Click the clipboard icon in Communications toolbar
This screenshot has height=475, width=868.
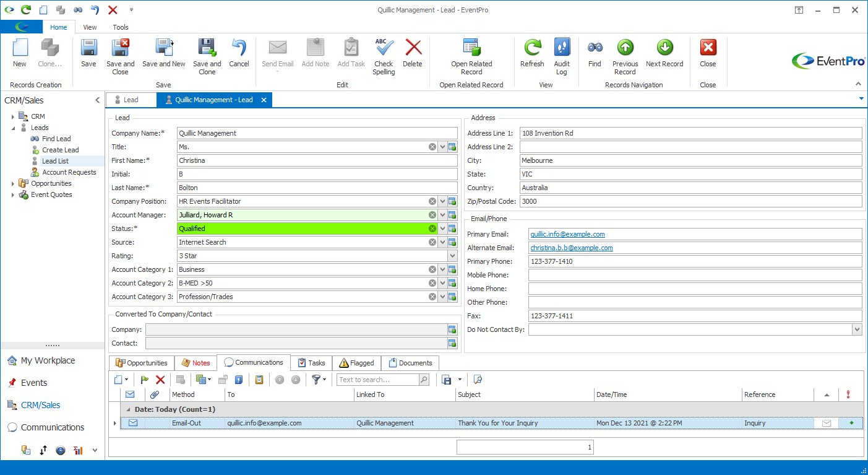pos(260,380)
